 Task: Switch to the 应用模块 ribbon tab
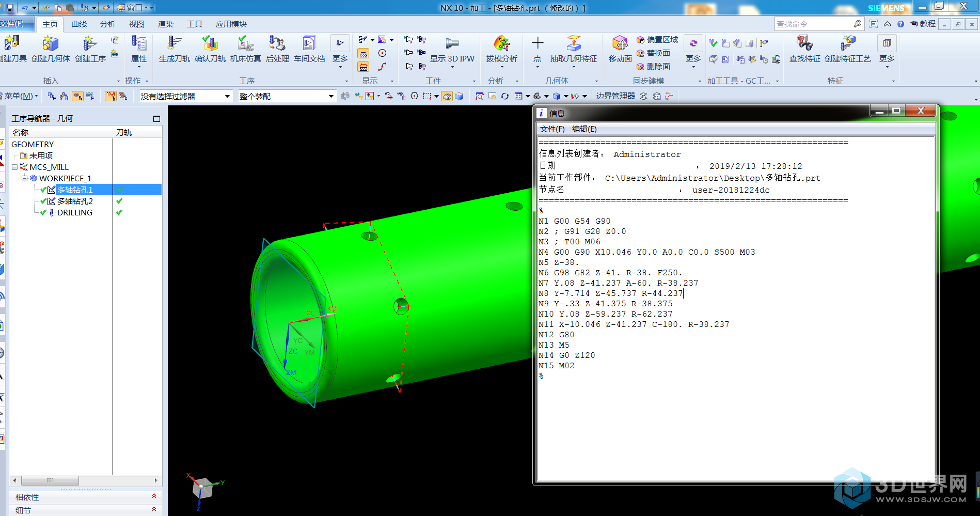click(231, 24)
